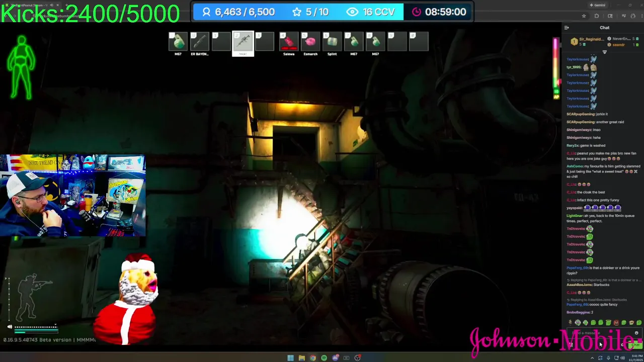The image size is (644, 362).
Task: Select empty quick slot 1
Action: tap(221, 42)
